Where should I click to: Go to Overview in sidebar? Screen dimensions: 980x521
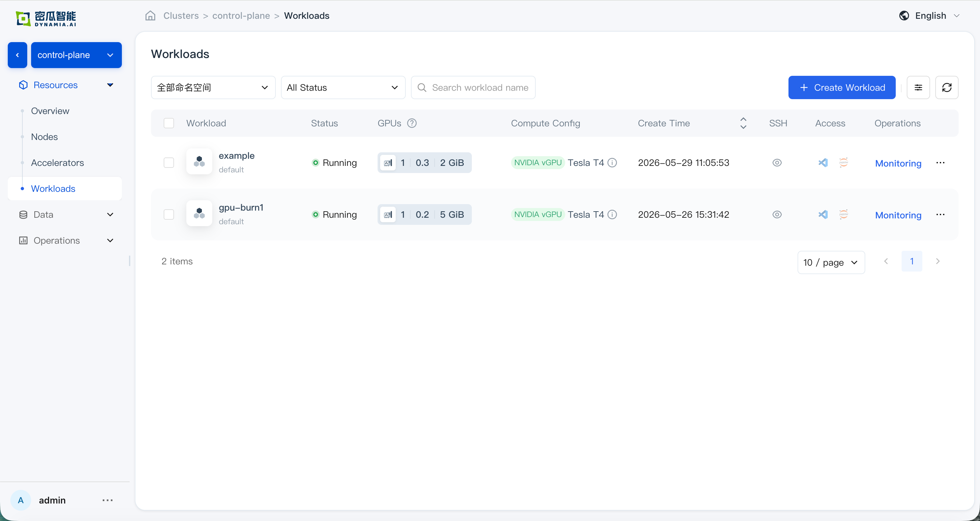point(50,111)
